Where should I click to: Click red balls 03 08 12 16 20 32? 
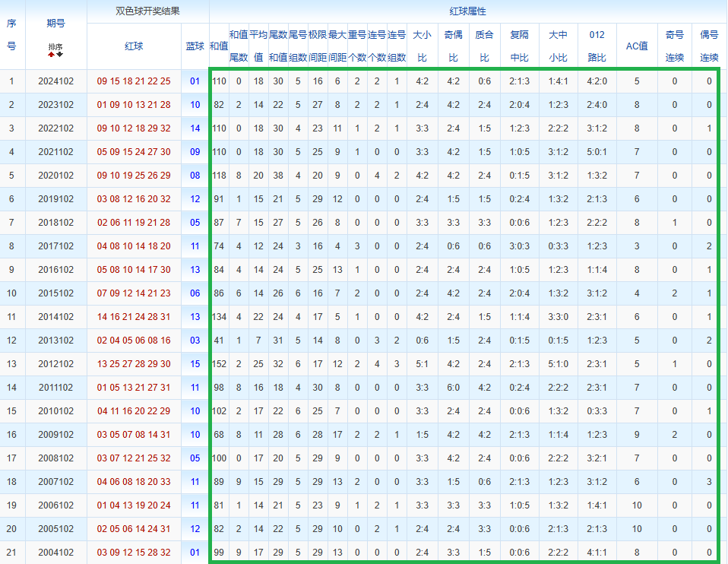(x=134, y=199)
